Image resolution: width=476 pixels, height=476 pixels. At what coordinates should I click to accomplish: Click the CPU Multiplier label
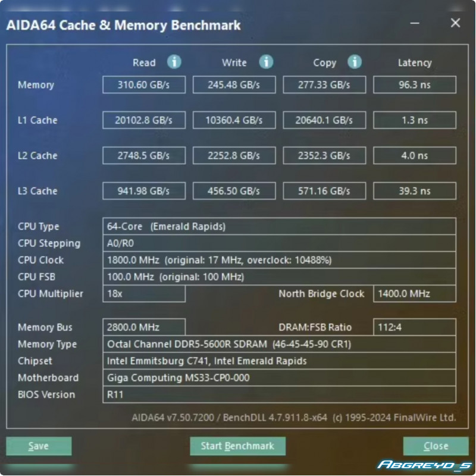click(51, 293)
